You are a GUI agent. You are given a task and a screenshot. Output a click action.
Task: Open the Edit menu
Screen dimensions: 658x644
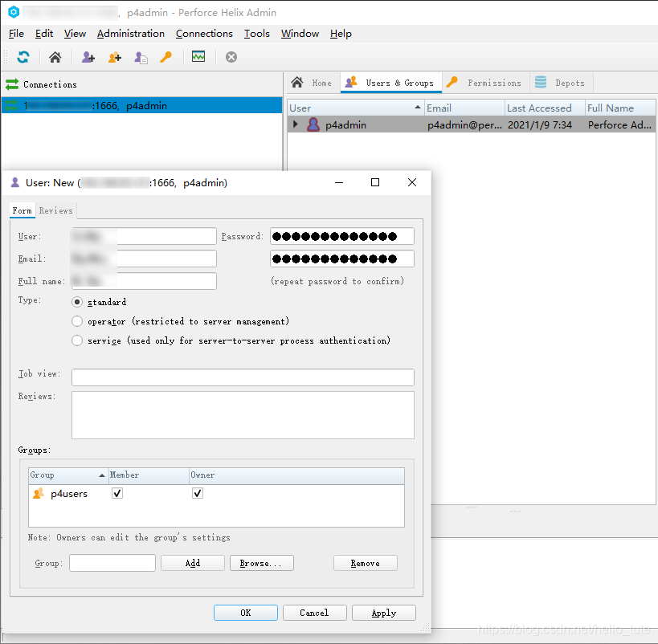click(x=44, y=34)
